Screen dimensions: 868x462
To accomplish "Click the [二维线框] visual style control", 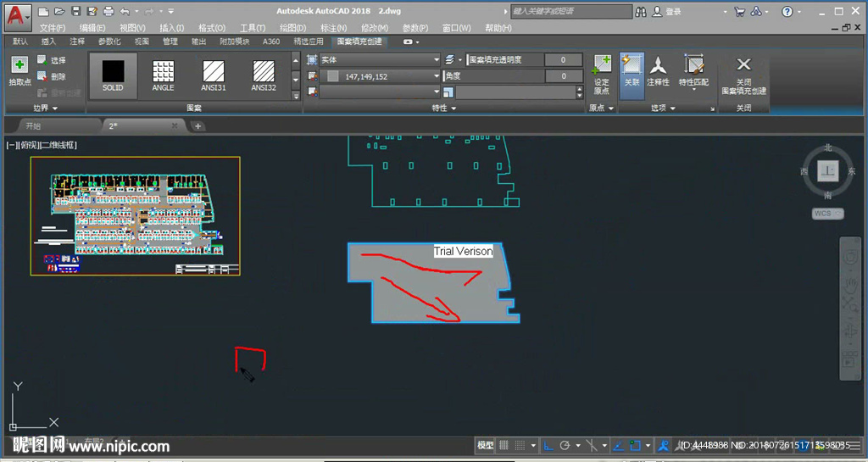I will coord(58,145).
